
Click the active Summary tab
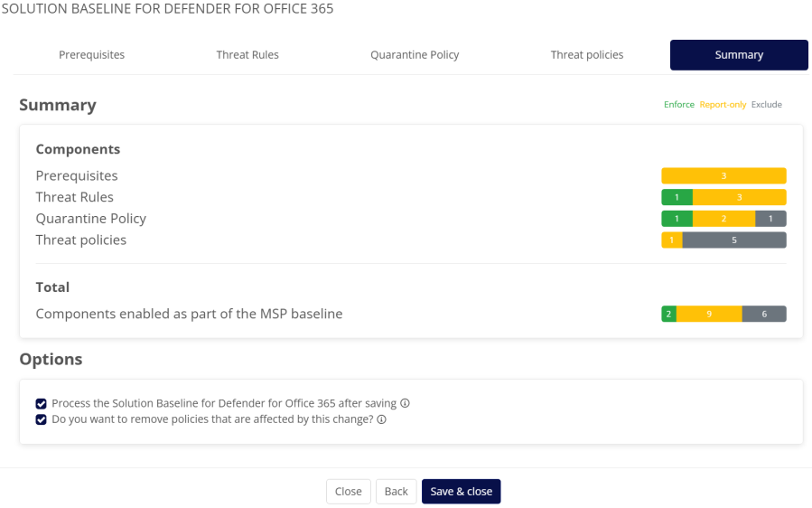click(x=739, y=55)
